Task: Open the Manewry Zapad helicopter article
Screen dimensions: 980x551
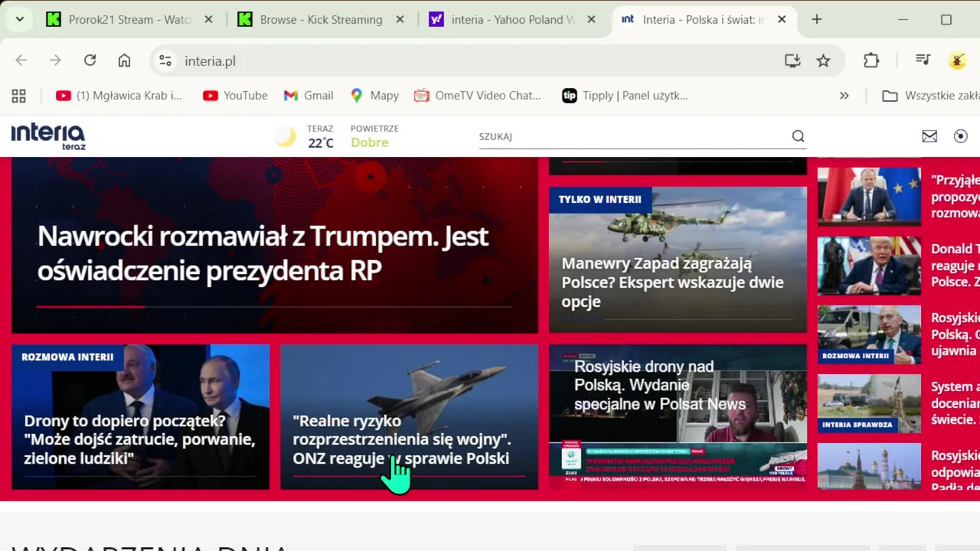Action: pos(678,259)
